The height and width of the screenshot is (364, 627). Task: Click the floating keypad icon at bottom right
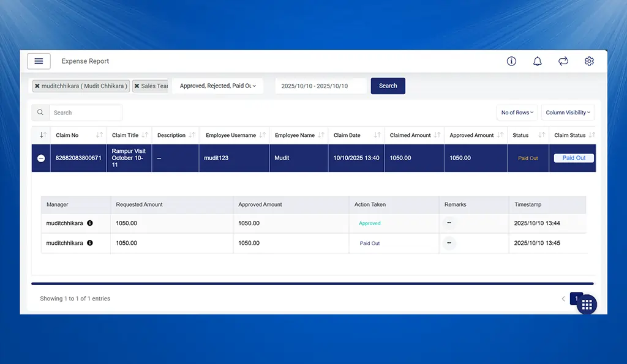pos(586,304)
